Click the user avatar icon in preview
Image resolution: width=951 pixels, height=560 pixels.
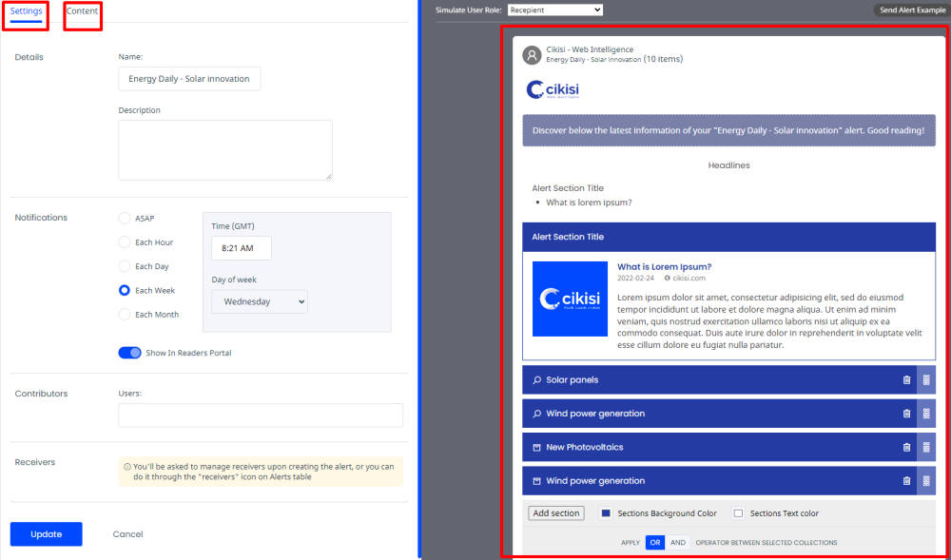pyautogui.click(x=532, y=55)
